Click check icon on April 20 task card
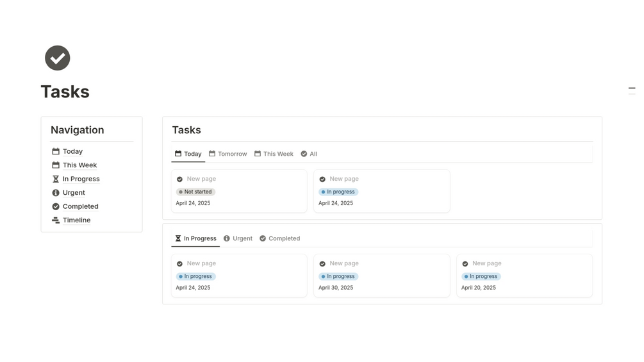Screen dimensions: 644x362 [x=465, y=264]
